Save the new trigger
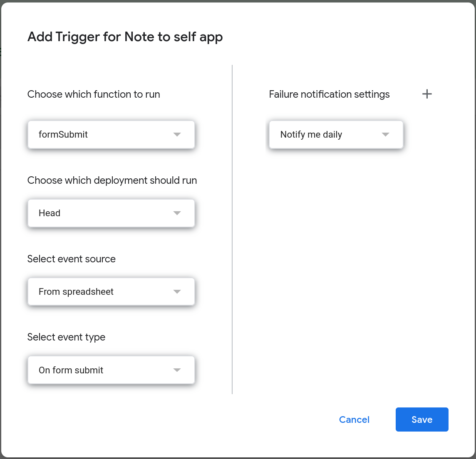Screen dimensions: 476x459 tap(422, 420)
